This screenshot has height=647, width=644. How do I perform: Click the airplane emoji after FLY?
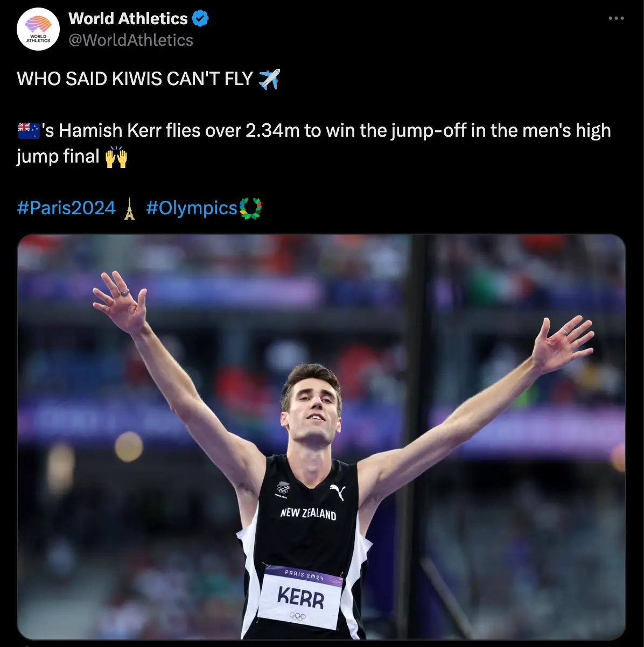[x=269, y=79]
